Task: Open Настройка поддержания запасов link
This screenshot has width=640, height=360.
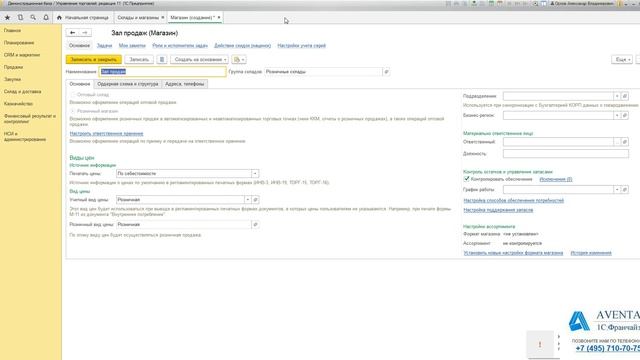Action: pos(498,210)
